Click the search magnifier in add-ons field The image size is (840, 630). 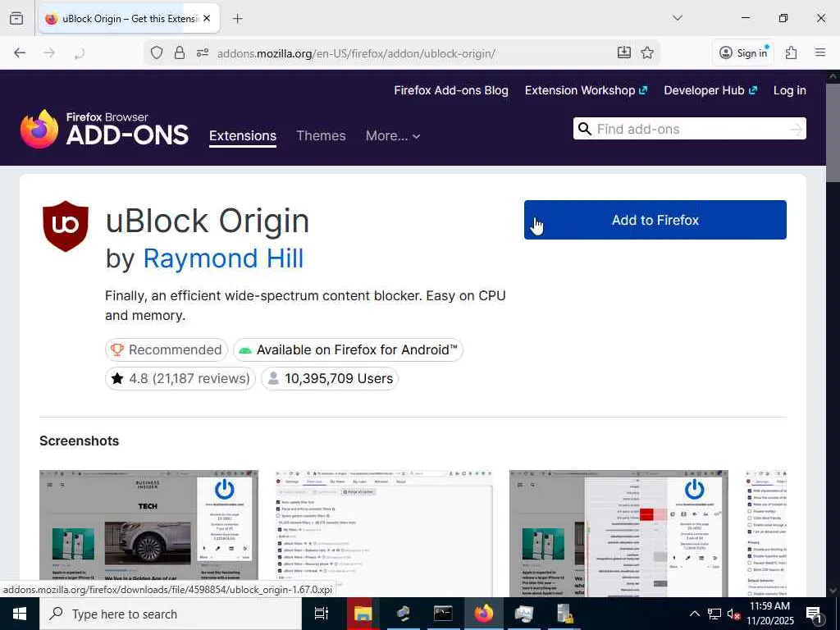pyautogui.click(x=584, y=129)
